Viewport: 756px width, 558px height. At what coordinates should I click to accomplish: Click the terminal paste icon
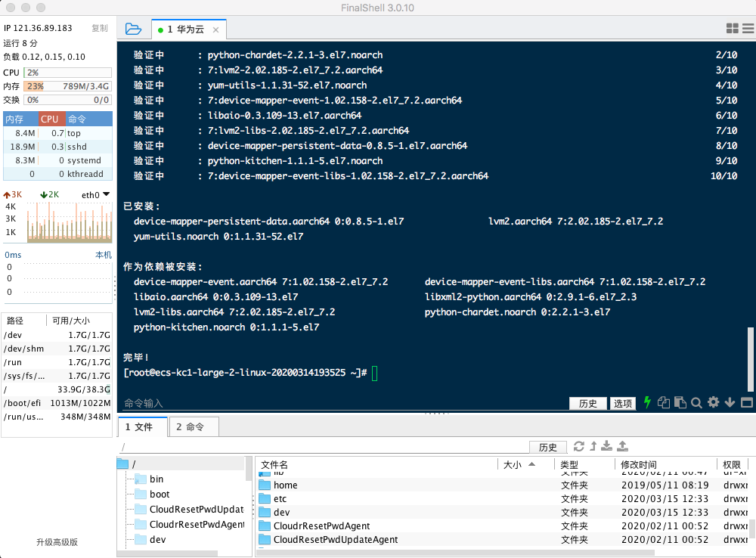(680, 402)
